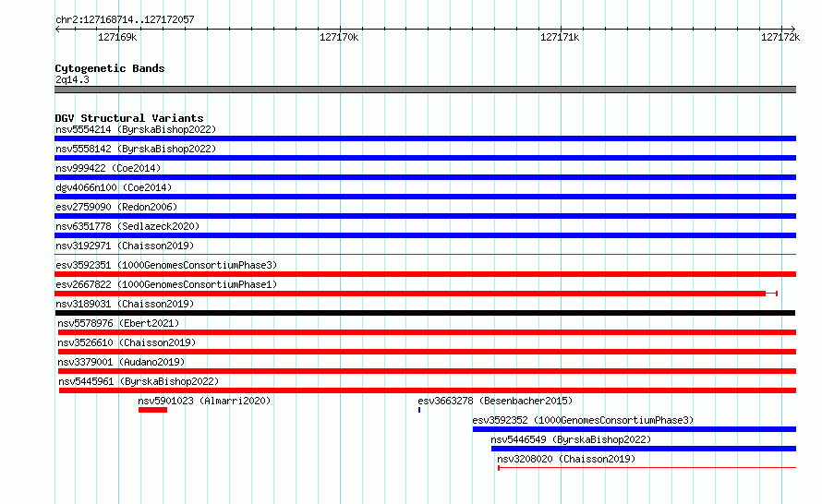Click the blue bar under nsv999422

(x=425, y=177)
